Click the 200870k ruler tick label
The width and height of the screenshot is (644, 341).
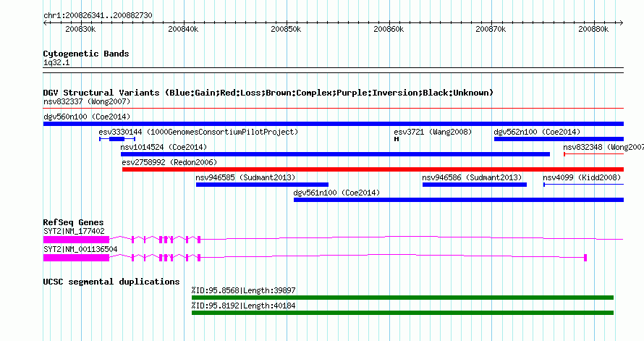pos(491,29)
